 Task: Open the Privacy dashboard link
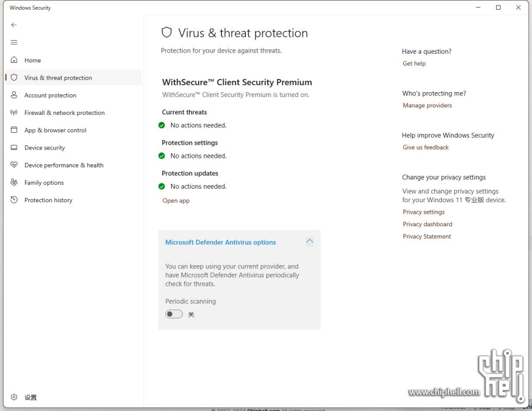click(x=427, y=224)
